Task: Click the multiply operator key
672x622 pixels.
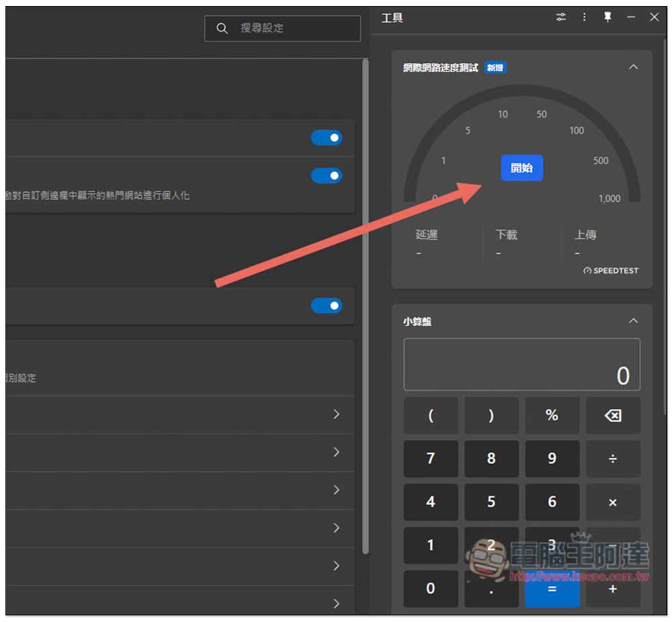Action: tap(613, 502)
